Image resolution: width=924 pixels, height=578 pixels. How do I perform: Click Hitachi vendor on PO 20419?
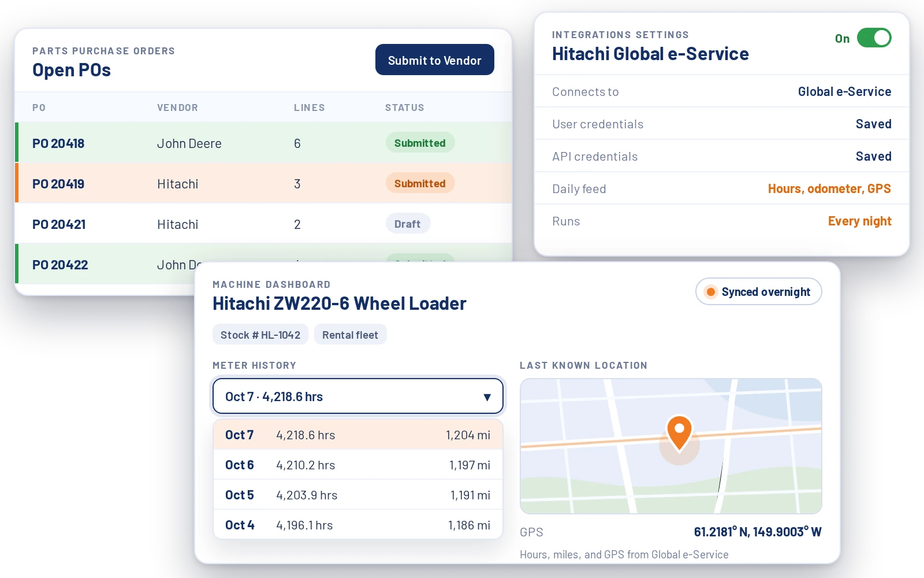(178, 184)
